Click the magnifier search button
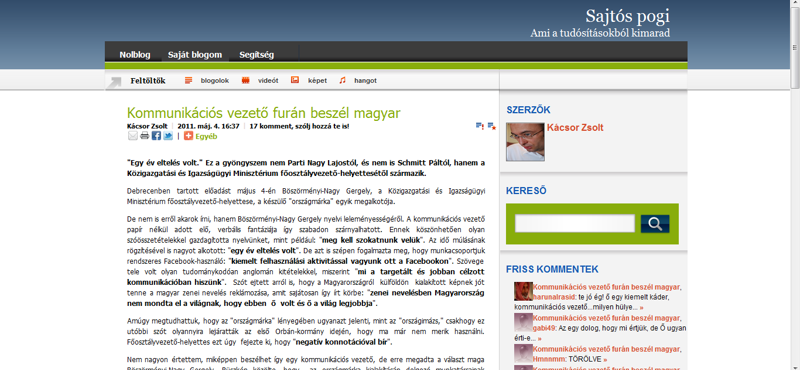The height and width of the screenshot is (370, 800). pyautogui.click(x=655, y=224)
